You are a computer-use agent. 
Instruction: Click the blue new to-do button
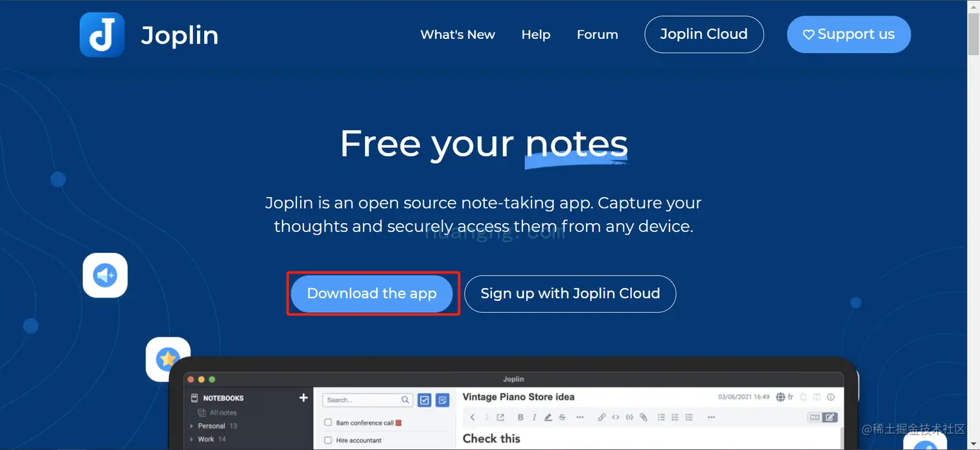pos(425,400)
